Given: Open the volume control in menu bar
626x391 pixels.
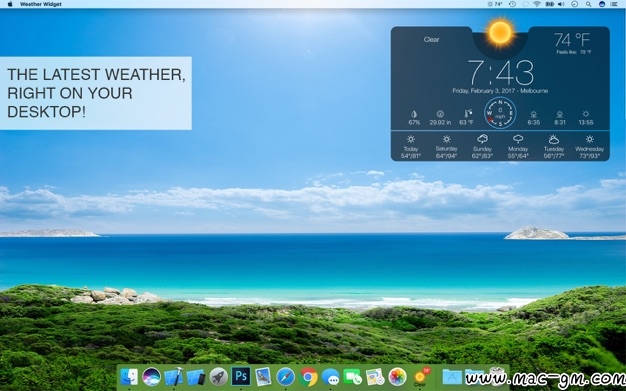Looking at the screenshot, I should pyautogui.click(x=561, y=4).
